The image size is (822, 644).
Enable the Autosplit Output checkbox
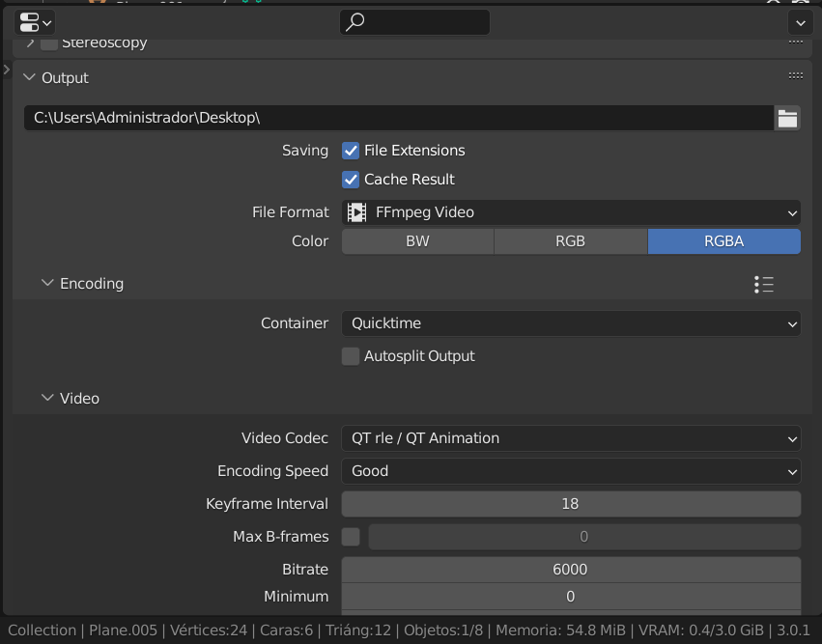[351, 356]
